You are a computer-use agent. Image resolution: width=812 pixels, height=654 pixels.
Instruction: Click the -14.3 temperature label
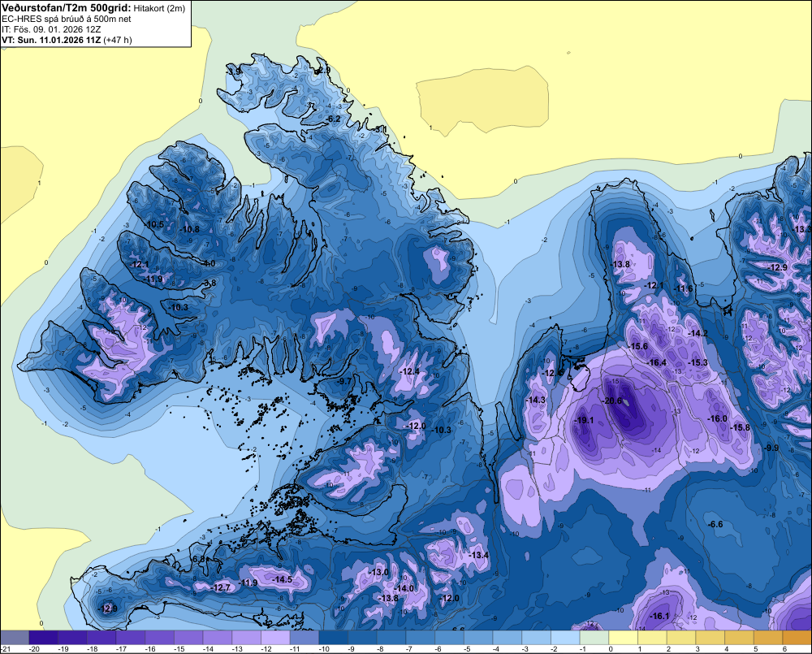tap(535, 400)
